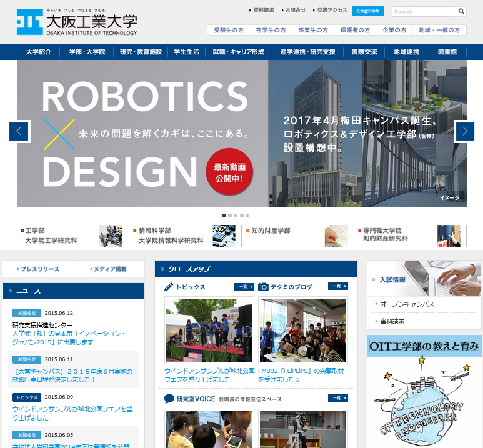Select the first carousel indicator dot
The height and width of the screenshot is (448, 483).
pos(224,216)
